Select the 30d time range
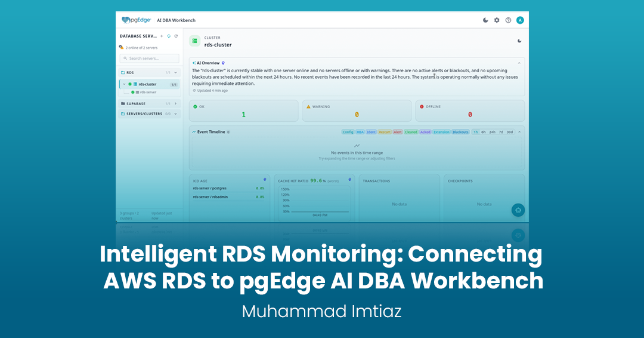 pyautogui.click(x=510, y=132)
